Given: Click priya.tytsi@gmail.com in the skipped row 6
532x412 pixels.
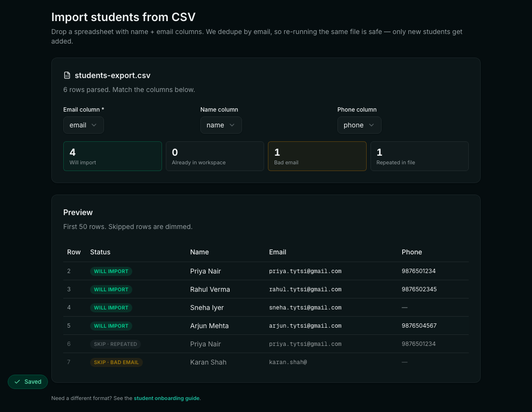Looking at the screenshot, I should coord(305,344).
